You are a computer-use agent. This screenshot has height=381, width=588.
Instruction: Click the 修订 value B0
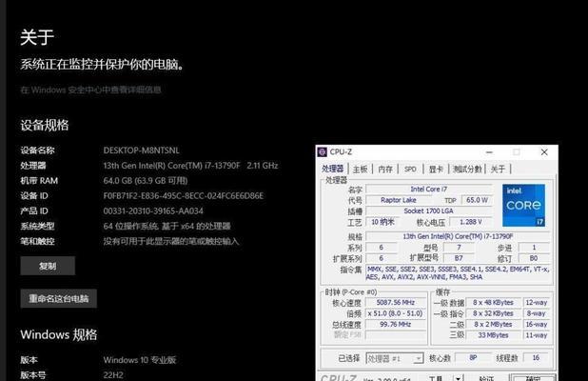[534, 258]
